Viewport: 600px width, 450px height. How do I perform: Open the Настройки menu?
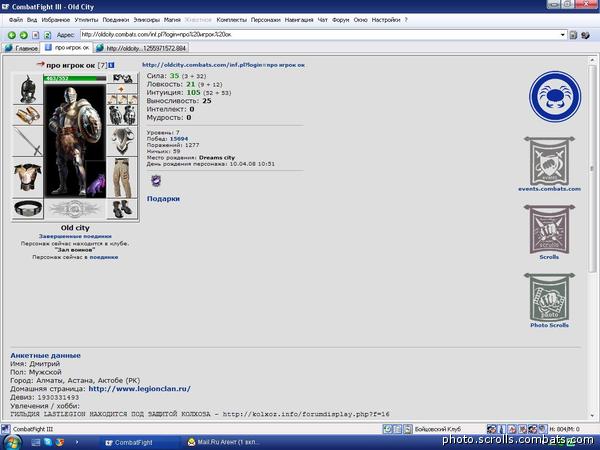pos(386,20)
